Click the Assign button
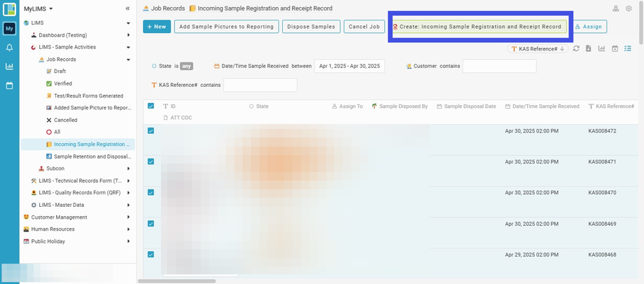 pyautogui.click(x=589, y=27)
